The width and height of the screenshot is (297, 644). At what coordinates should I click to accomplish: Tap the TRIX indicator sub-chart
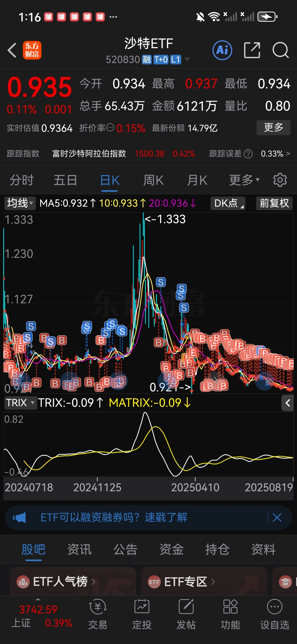[148, 444]
